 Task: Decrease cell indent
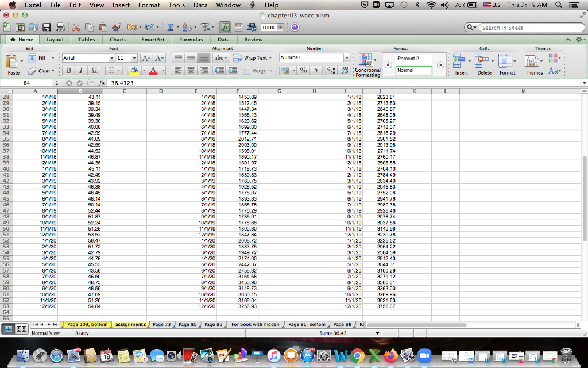219,70
